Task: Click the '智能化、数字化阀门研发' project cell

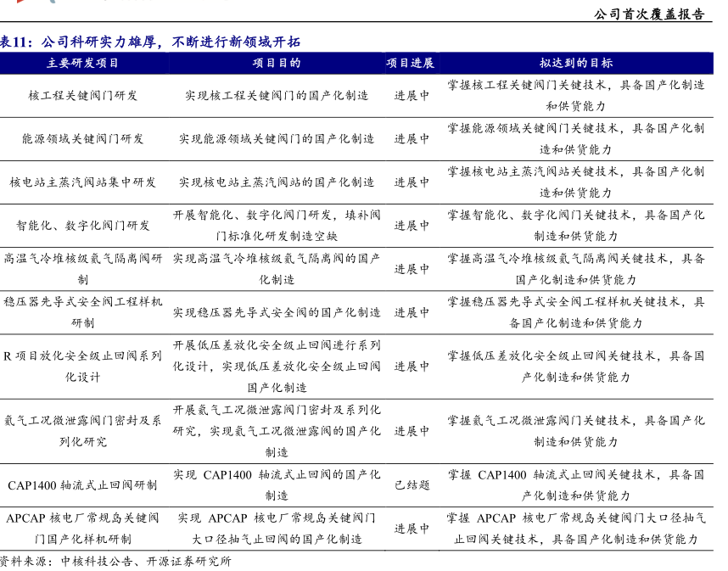Action: [82, 226]
